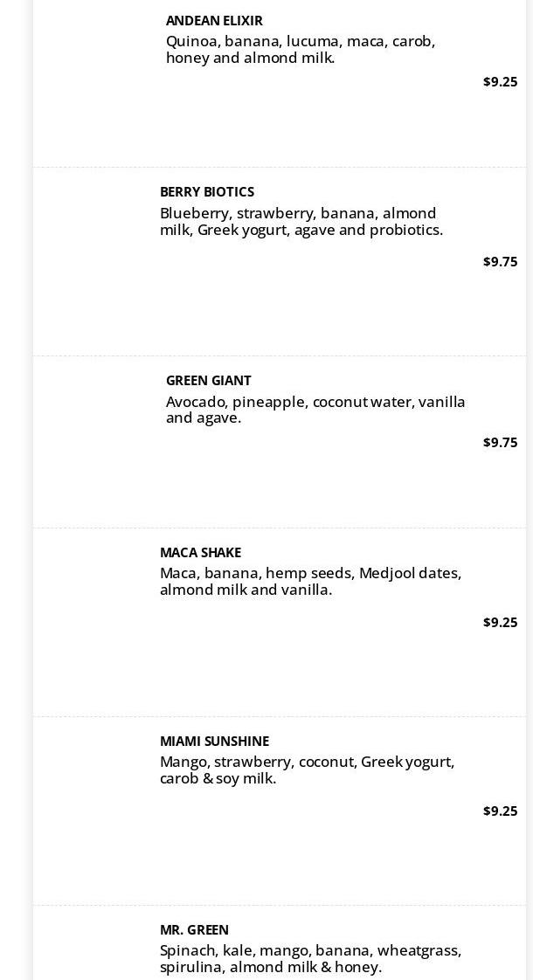Click the blueberry, strawberry, banana ingredients text

point(301,222)
